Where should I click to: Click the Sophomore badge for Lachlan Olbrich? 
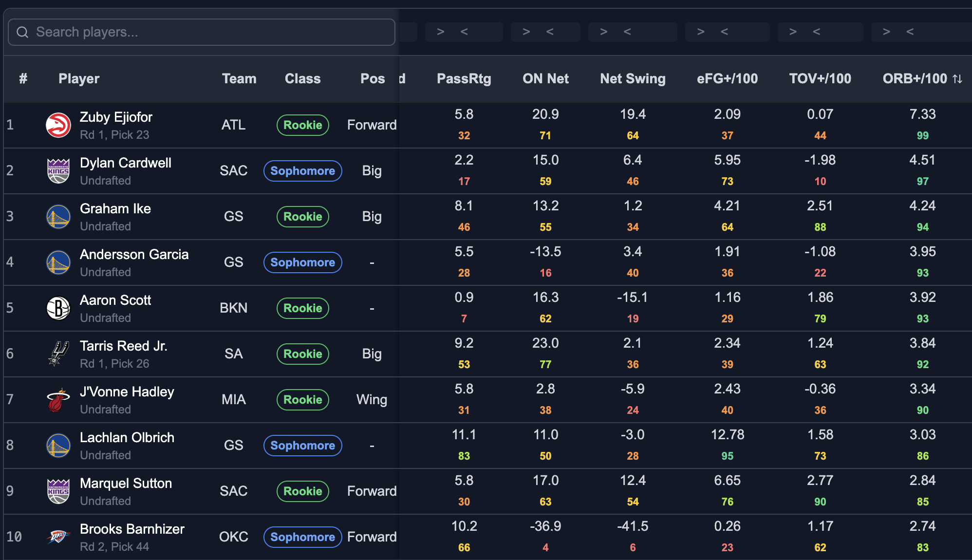click(303, 446)
